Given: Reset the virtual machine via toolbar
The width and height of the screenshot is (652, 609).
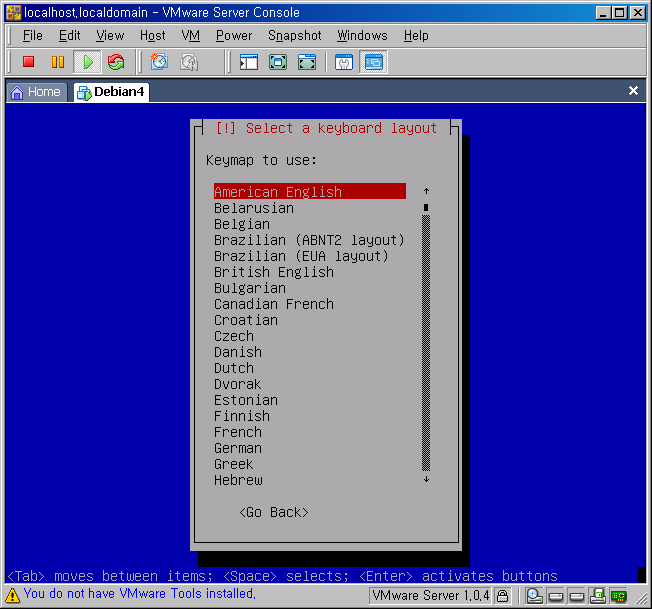Looking at the screenshot, I should click(116, 62).
